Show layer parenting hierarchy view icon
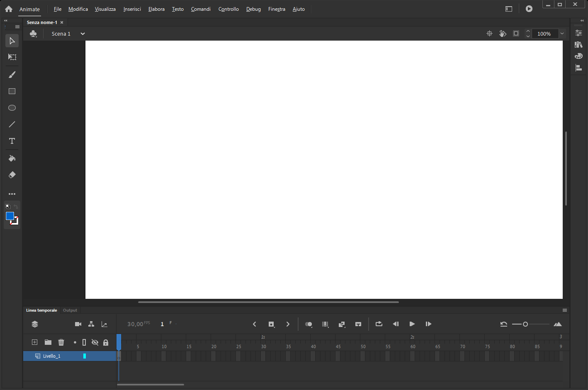 (x=91, y=324)
